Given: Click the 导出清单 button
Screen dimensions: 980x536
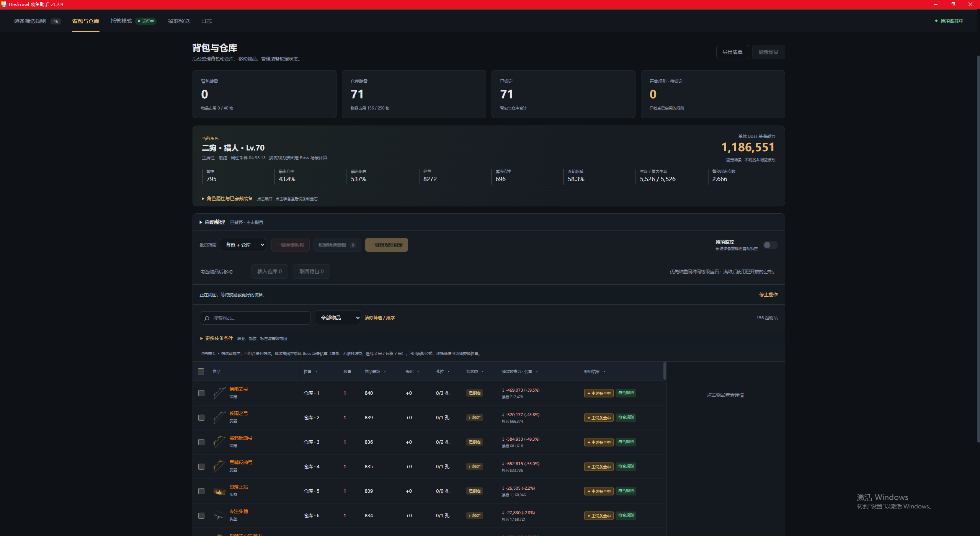Looking at the screenshot, I should [x=732, y=52].
